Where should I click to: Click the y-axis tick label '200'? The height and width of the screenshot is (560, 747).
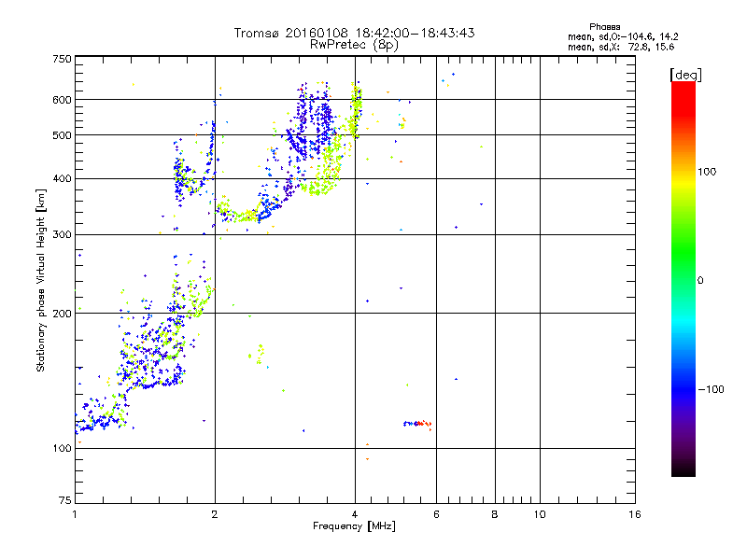62,314
